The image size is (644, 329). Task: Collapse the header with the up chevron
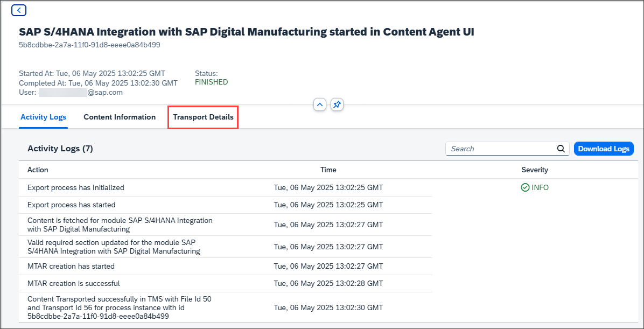[x=320, y=105]
